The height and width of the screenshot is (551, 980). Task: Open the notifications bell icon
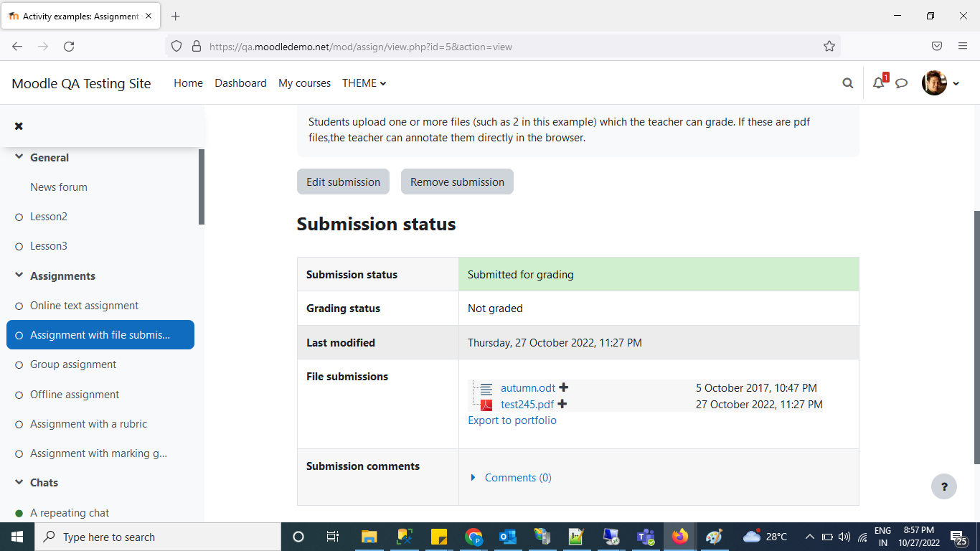879,83
